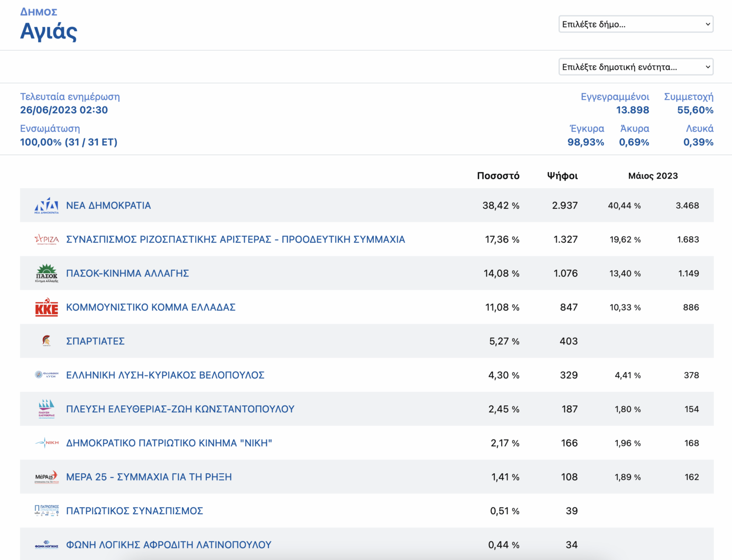The width and height of the screenshot is (732, 560).
Task: Click the Patriotikos Synaspismos logo
Action: coord(46,511)
